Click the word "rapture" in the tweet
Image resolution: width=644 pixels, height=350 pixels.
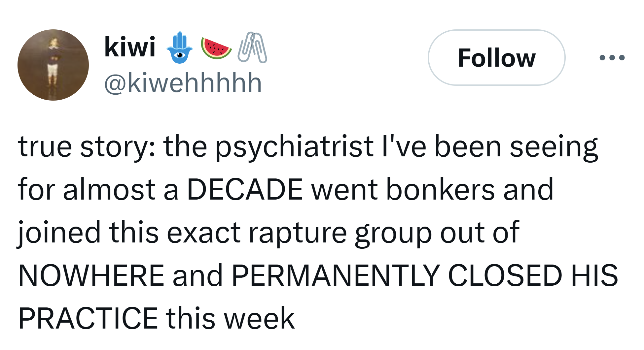[298, 233]
